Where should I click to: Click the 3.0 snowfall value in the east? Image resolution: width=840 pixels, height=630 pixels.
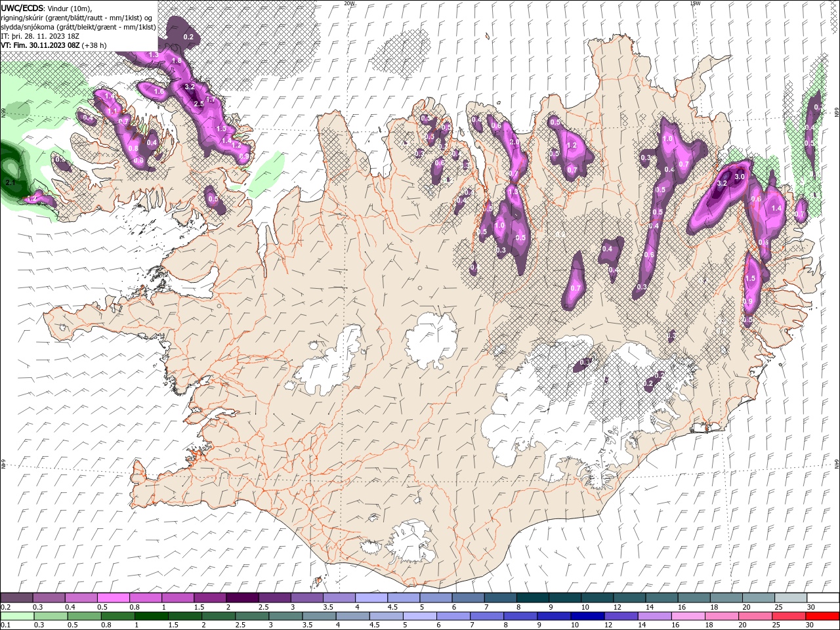(x=739, y=177)
